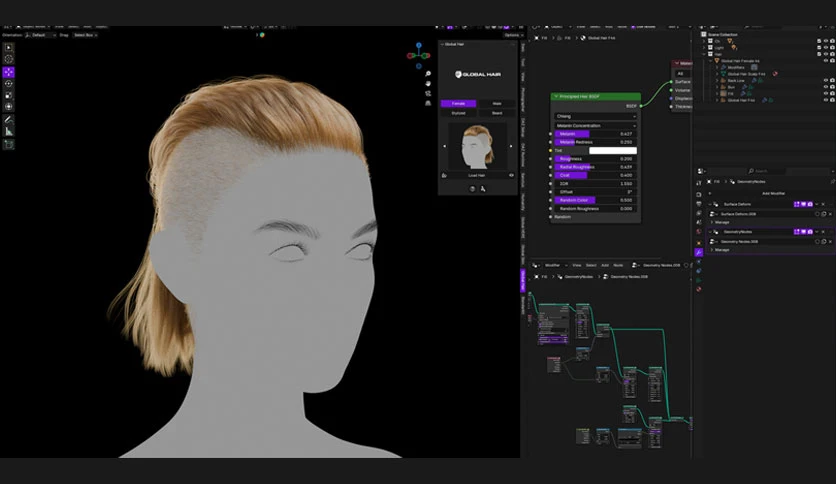
Task: Select the Transform tool in the viewport toolbar
Action: click(9, 107)
